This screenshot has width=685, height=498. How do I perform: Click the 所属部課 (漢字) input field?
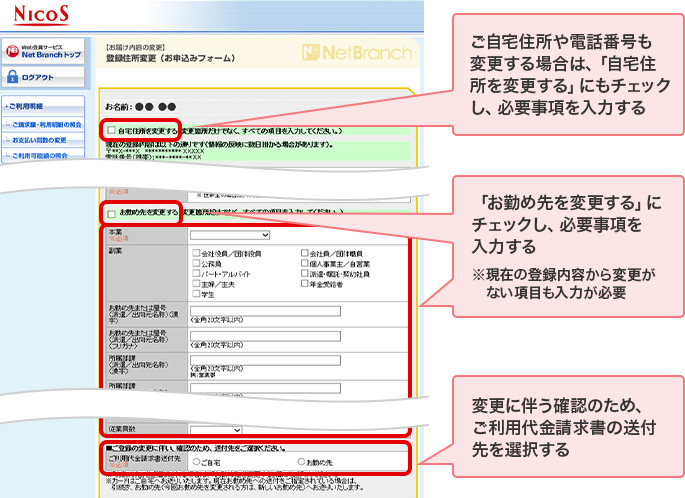(264, 361)
